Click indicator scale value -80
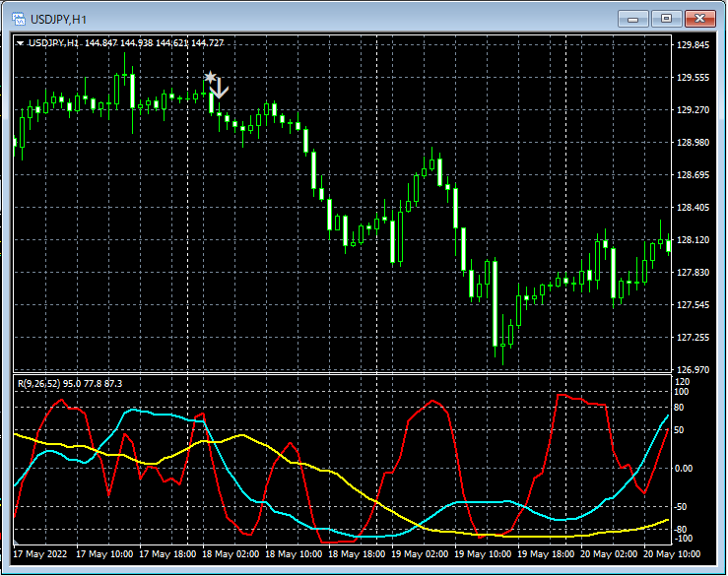The width and height of the screenshot is (728, 576). coord(680,529)
